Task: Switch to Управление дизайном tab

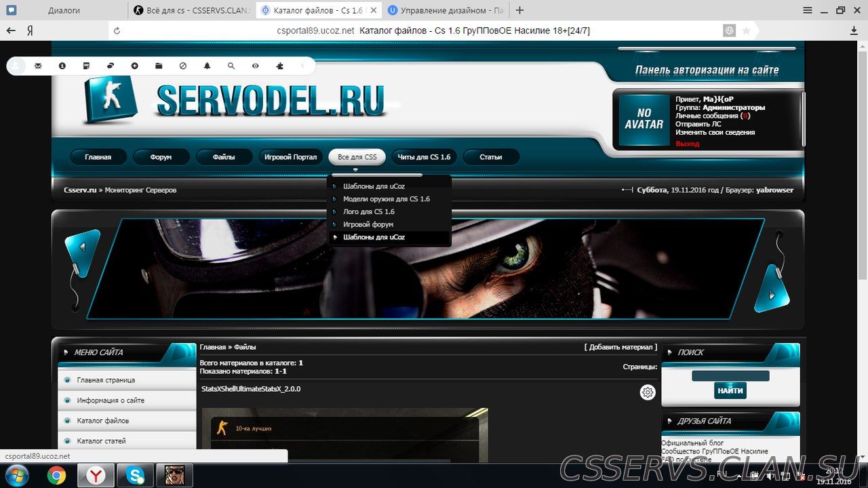Action: point(446,10)
